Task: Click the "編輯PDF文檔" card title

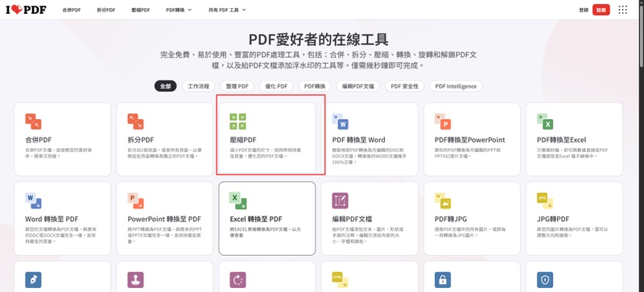Action: pos(352,219)
